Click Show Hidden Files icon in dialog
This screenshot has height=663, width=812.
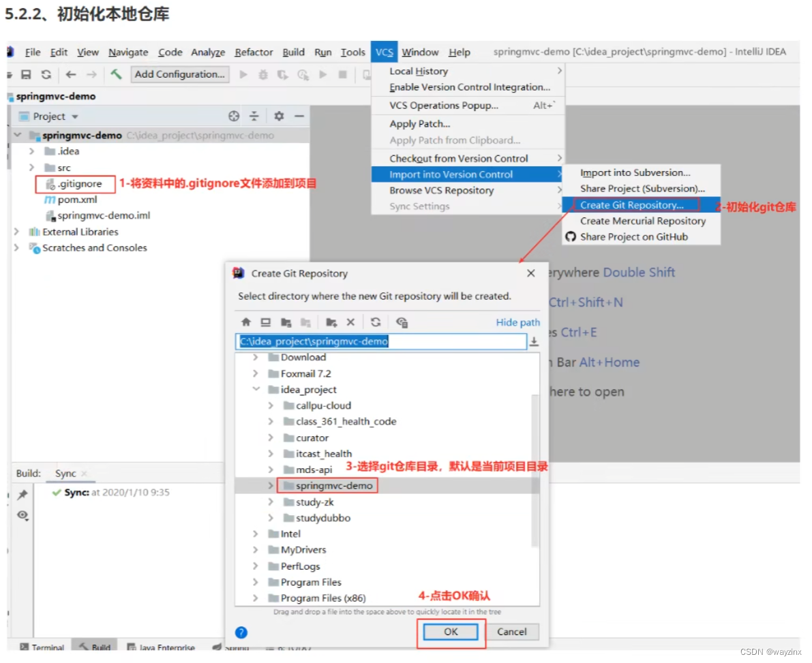[402, 322]
